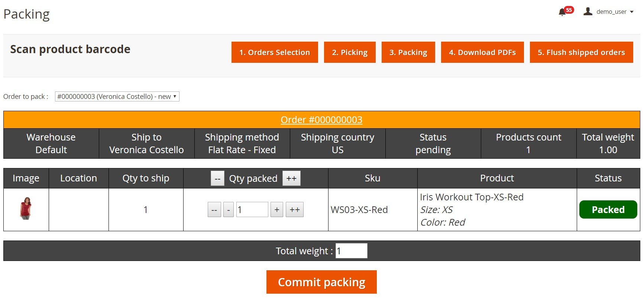Click the Iris Workout Top product thumbnail
The image size is (644, 300).
coord(26,208)
